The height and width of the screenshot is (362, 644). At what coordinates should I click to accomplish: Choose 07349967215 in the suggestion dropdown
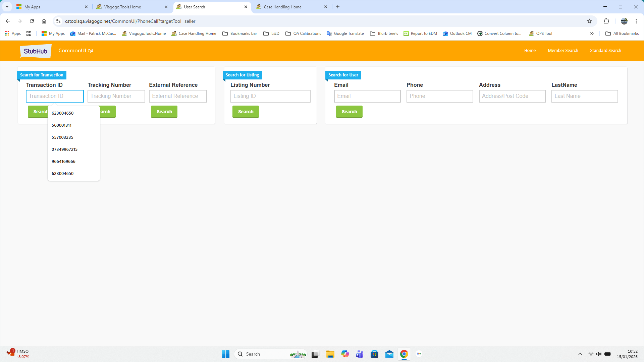pyautogui.click(x=64, y=149)
